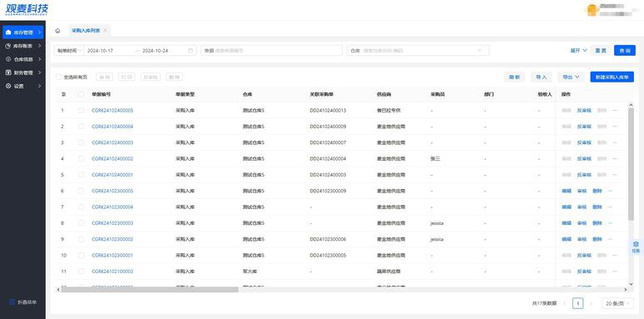
Task: Check the row CGRK24102400002 checkbox
Action: [x=81, y=159]
